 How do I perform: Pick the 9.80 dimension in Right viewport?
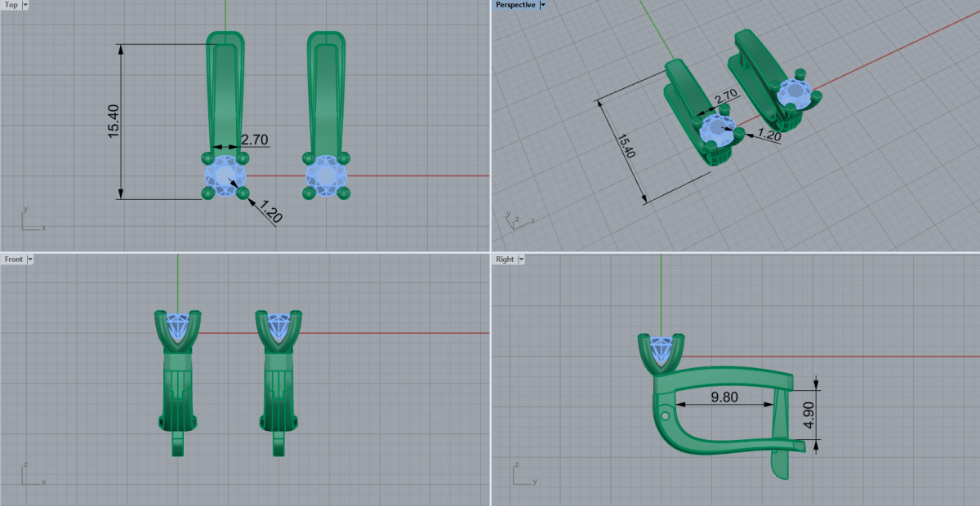coord(725,397)
